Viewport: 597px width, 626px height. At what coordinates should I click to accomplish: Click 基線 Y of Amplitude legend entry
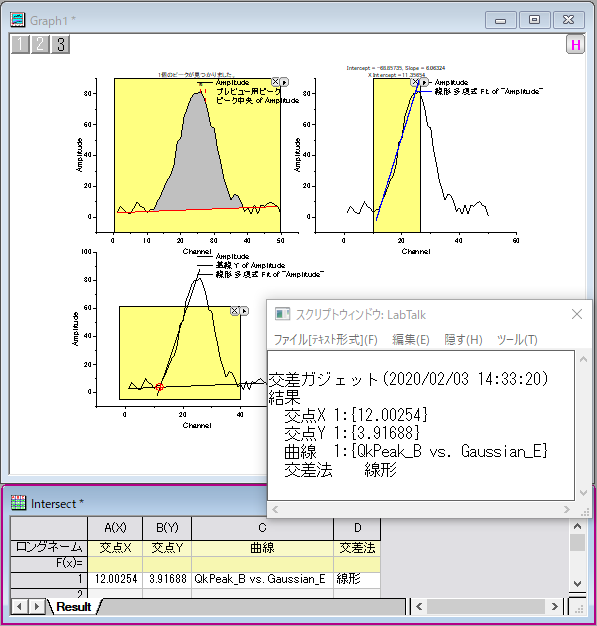250,265
